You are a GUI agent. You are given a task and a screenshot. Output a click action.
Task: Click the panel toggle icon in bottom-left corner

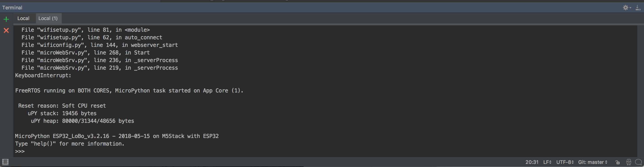[x=6, y=162]
